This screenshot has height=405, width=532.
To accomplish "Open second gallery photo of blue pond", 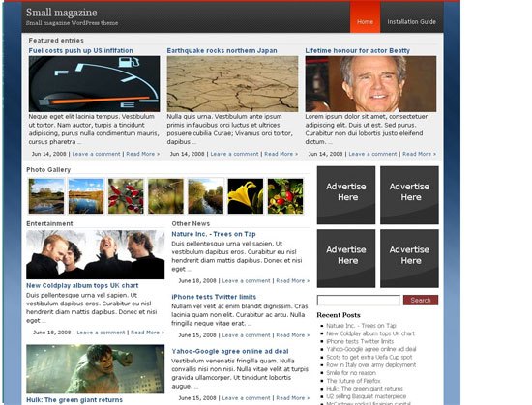I will tap(86, 196).
